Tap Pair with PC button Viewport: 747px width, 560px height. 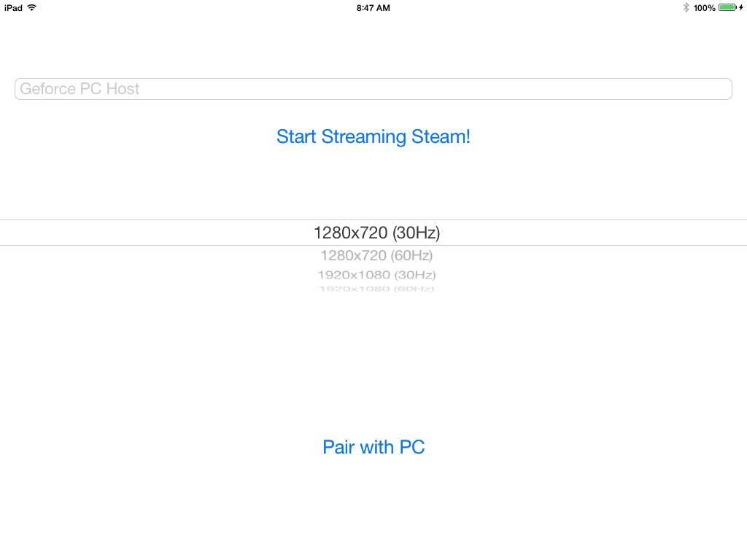coord(373,447)
